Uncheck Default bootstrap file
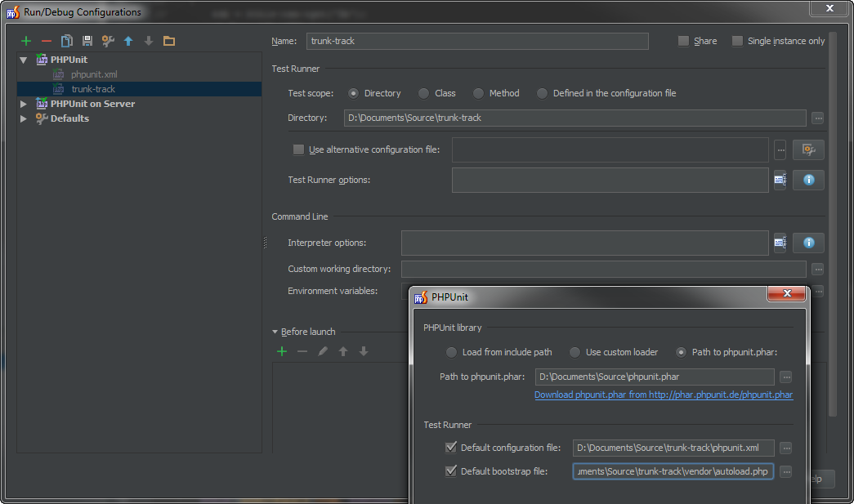Viewport: 854px width, 504px height. click(x=450, y=471)
